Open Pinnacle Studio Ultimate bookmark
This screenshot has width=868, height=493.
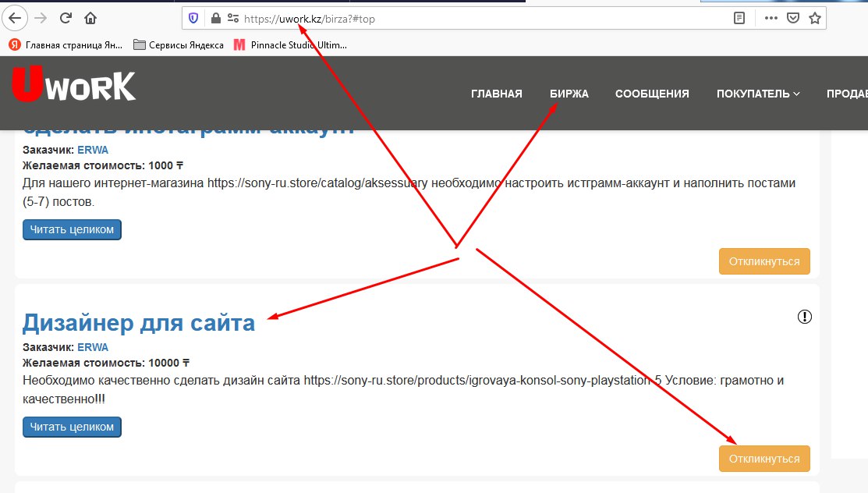[x=290, y=45]
